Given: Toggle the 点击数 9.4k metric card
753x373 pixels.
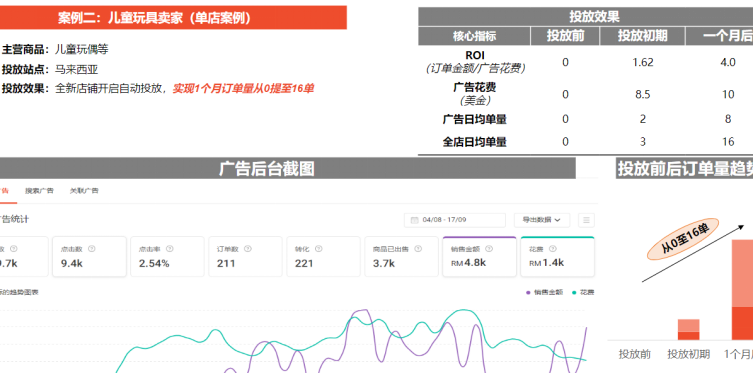Looking at the screenshot, I should click(x=89, y=256).
